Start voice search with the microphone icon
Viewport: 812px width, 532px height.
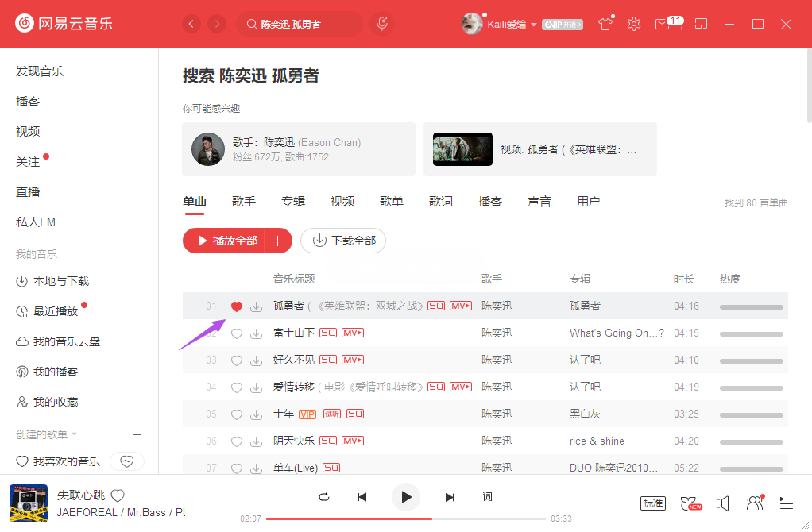[381, 24]
